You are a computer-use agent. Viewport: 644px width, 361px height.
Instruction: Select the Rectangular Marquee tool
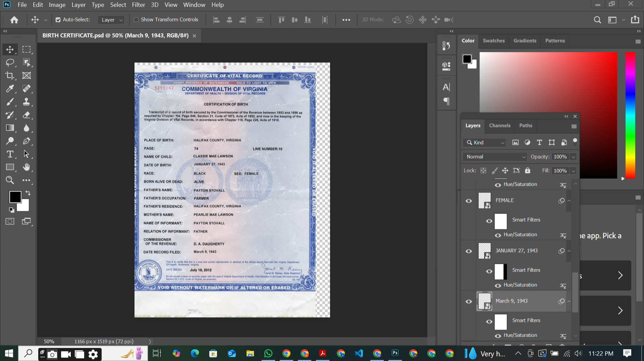pos(27,50)
